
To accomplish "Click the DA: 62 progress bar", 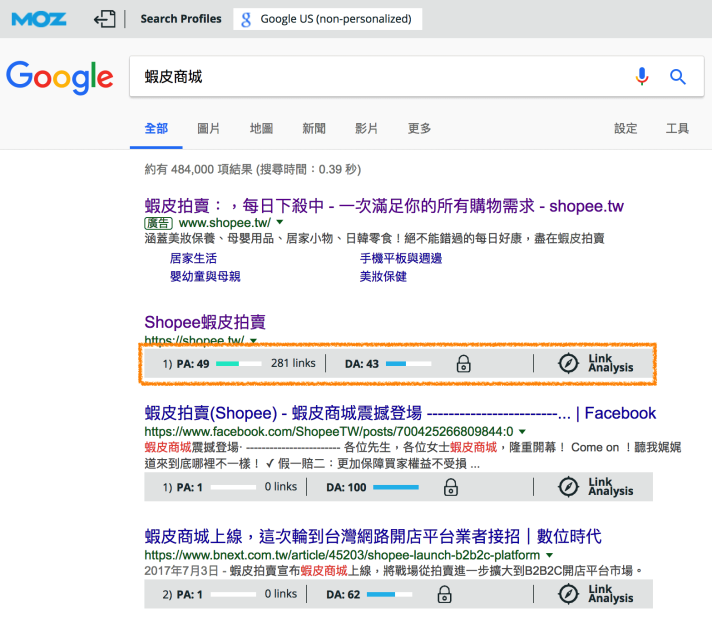I will click(x=390, y=594).
